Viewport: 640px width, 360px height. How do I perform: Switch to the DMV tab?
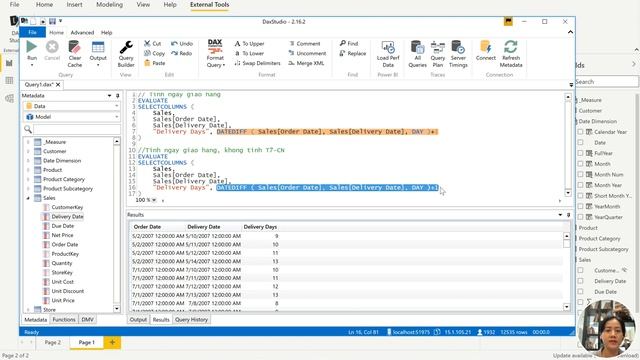click(x=87, y=320)
